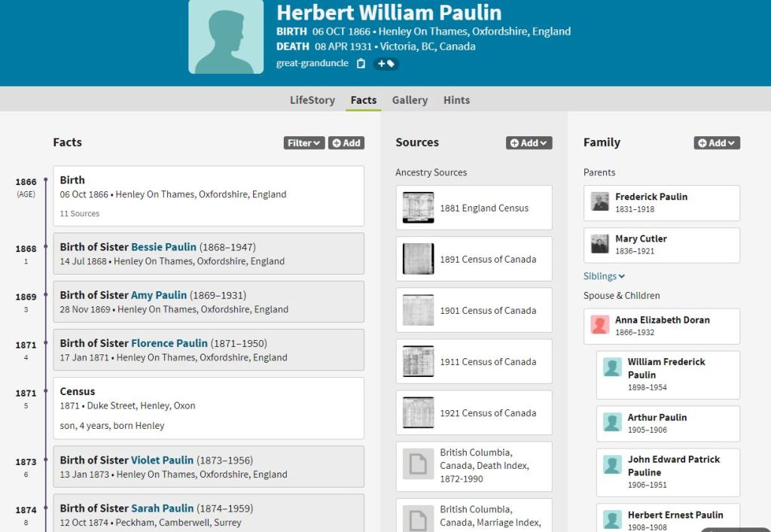Click the 1901 Census of Canada image icon
771x532 pixels.
(x=418, y=310)
